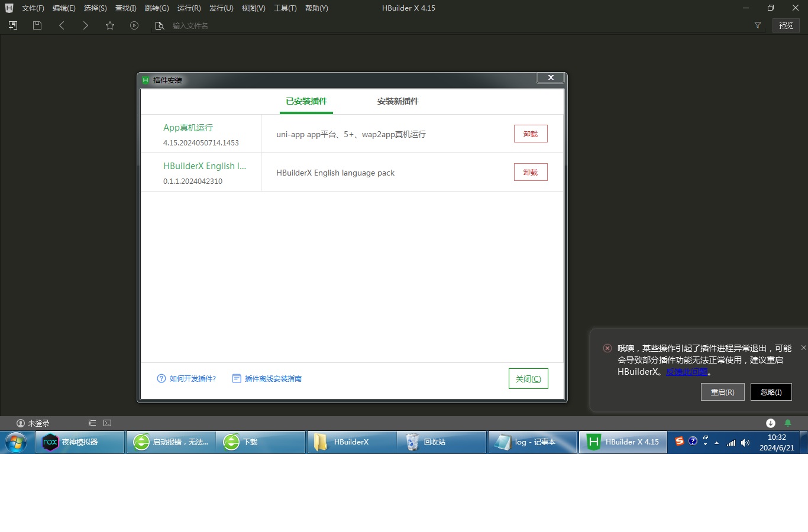Open 夜神模拟器 in taskbar

pos(80,442)
